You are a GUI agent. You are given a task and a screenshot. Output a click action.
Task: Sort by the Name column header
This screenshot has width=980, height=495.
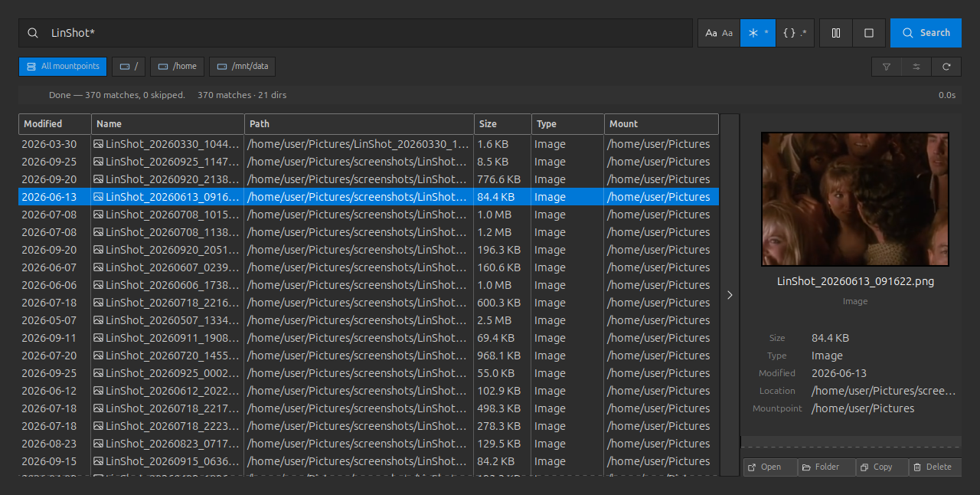click(x=168, y=123)
